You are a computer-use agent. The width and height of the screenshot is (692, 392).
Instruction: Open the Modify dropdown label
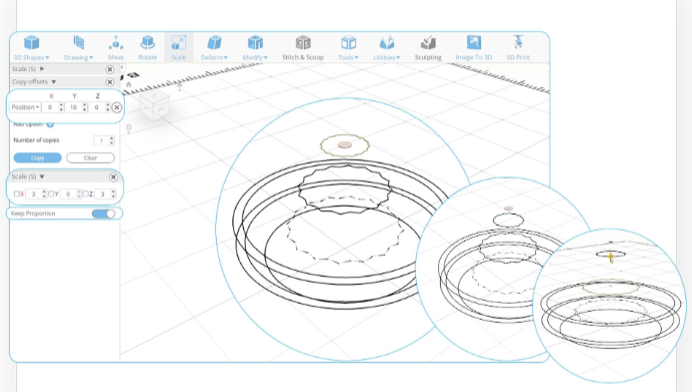[255, 57]
